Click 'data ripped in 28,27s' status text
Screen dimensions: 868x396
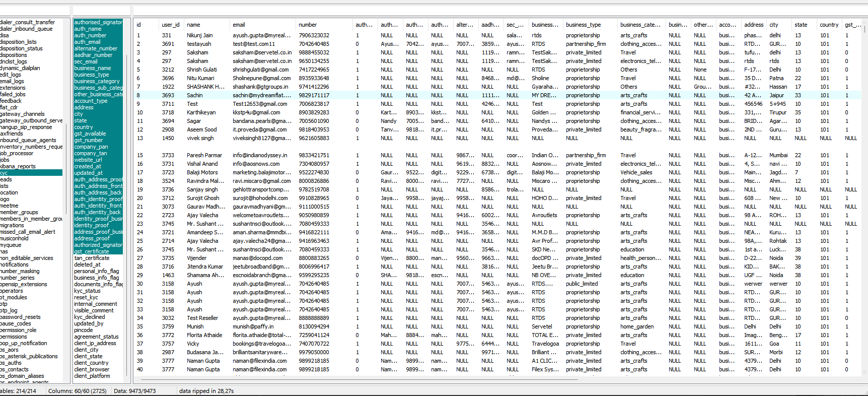click(206, 391)
